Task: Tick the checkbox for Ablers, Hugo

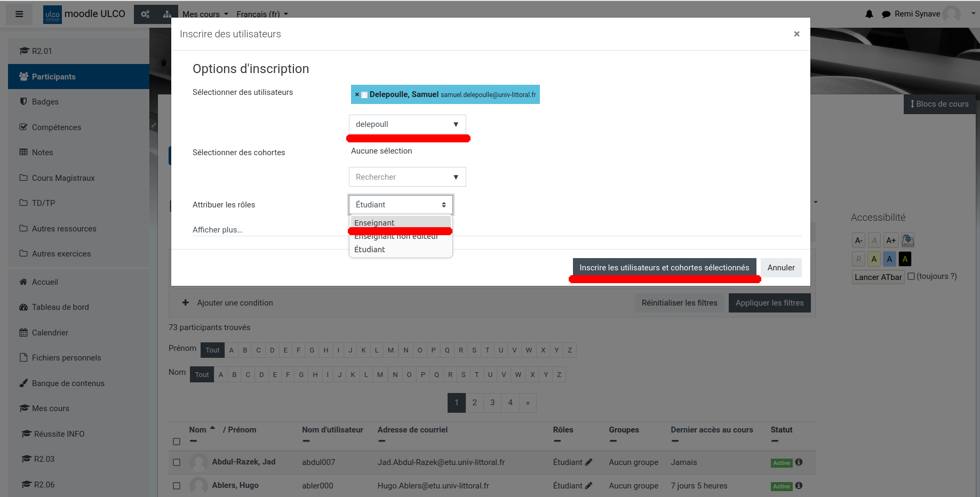Action: click(177, 486)
